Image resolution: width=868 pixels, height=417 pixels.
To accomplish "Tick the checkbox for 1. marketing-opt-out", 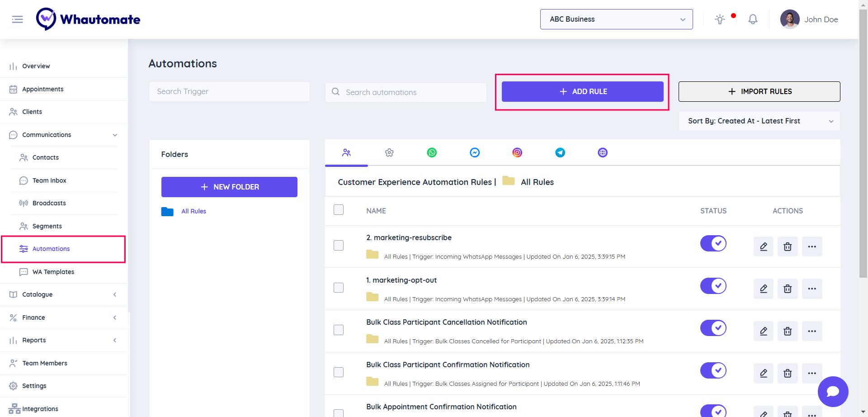I will click(339, 288).
